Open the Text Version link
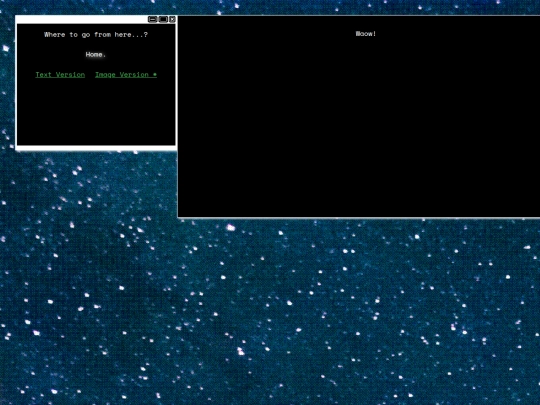This screenshot has height=405, width=540. [60, 75]
